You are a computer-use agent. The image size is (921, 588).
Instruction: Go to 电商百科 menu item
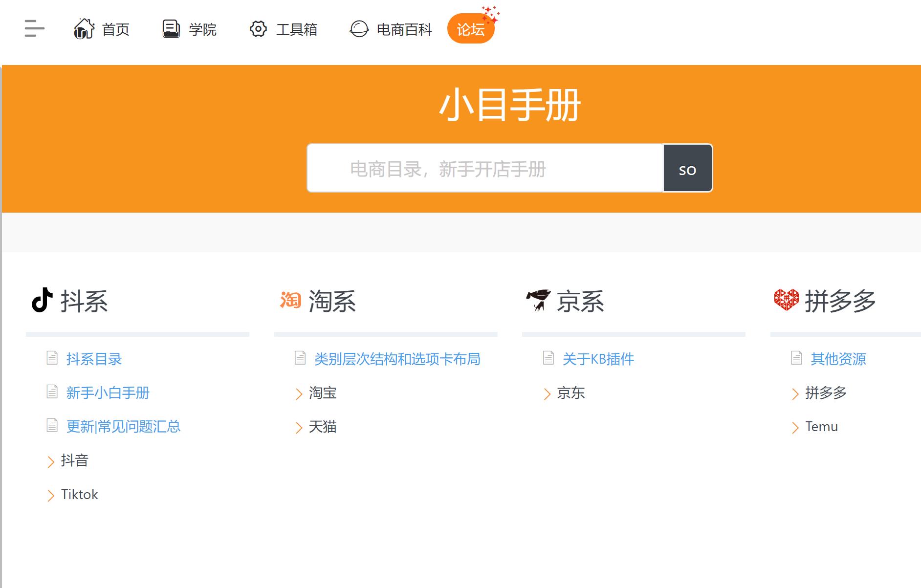(404, 29)
